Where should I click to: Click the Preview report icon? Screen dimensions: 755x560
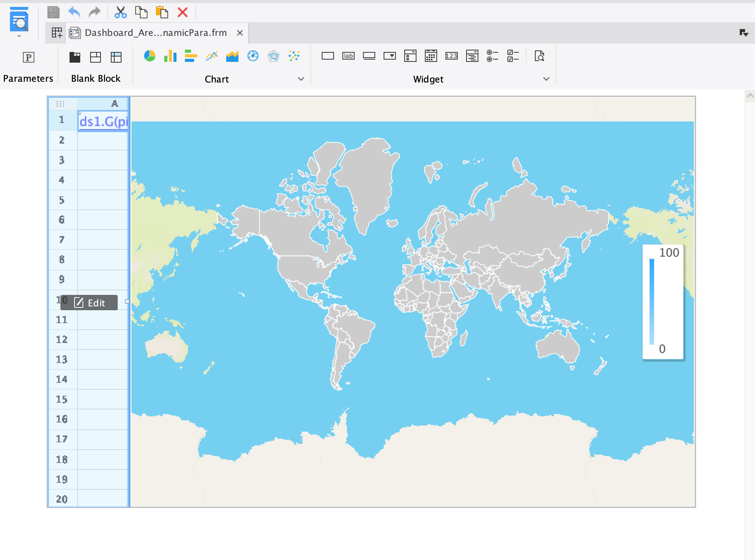[x=19, y=19]
